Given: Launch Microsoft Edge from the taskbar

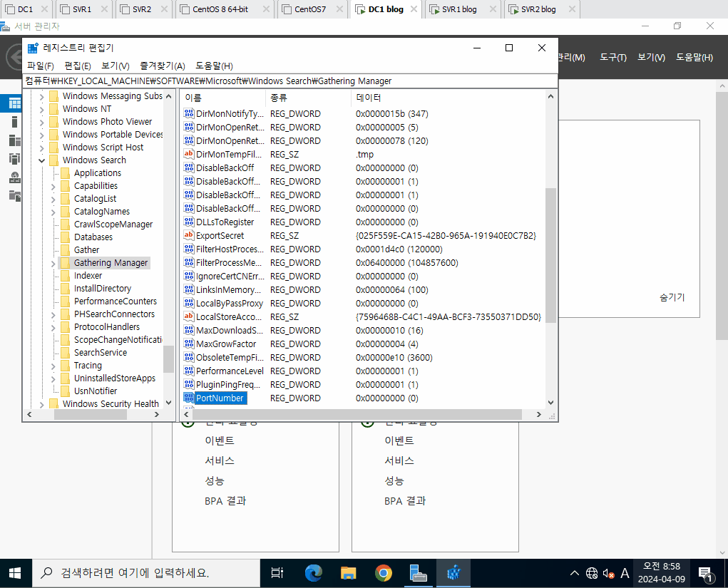Looking at the screenshot, I should coord(314,574).
